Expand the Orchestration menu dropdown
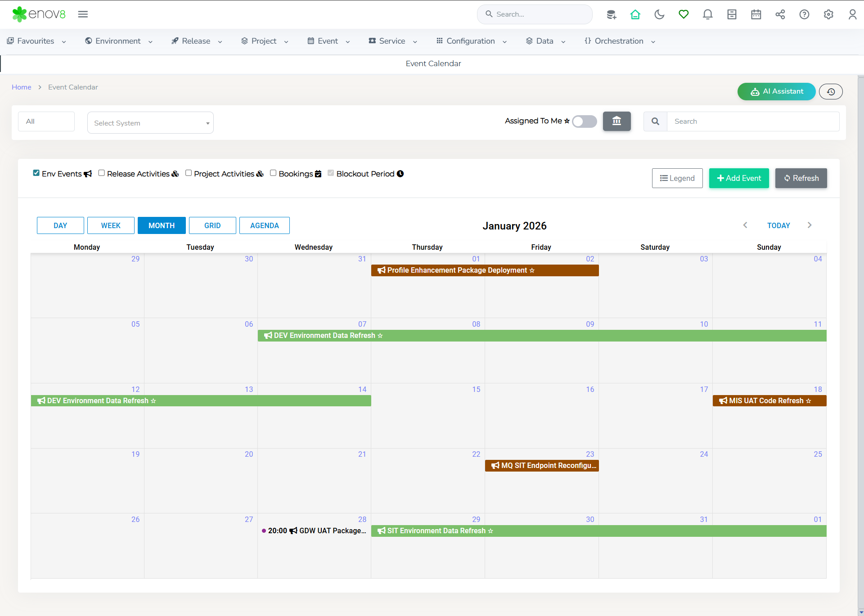864x616 pixels. pyautogui.click(x=619, y=41)
